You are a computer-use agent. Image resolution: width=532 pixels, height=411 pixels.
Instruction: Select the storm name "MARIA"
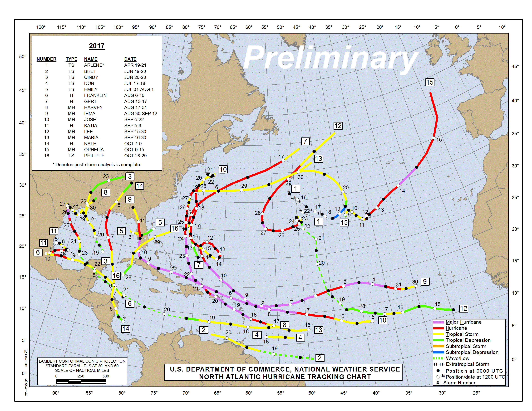91,138
